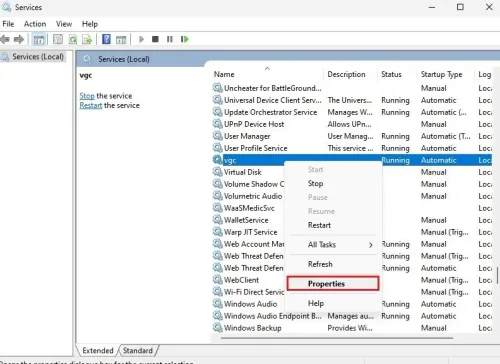The height and width of the screenshot is (364, 500).
Task: Select Properties in the context menu
Action: point(333,284)
